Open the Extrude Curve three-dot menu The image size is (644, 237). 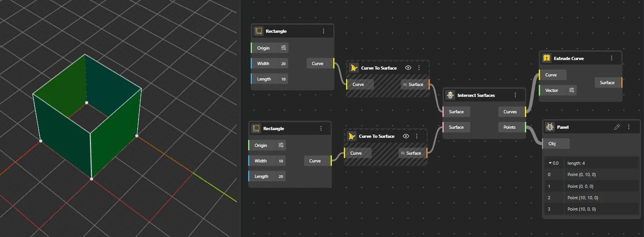point(612,58)
